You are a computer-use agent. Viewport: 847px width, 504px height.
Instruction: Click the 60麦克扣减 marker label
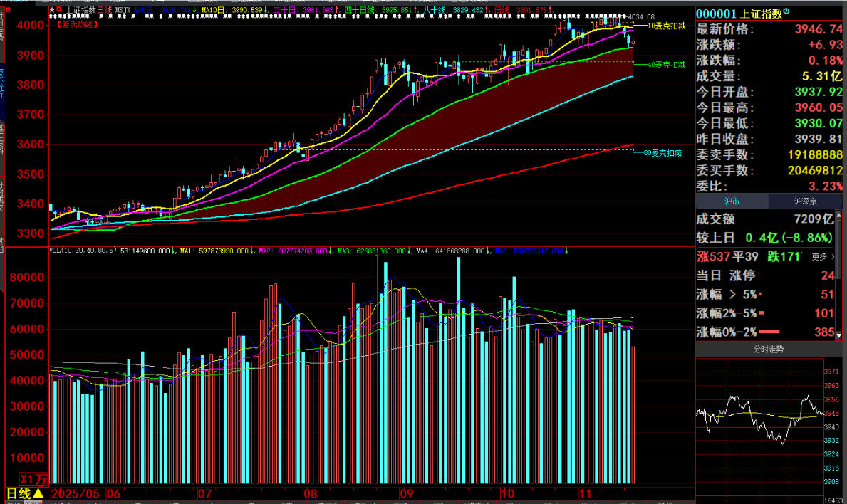[x=662, y=153]
